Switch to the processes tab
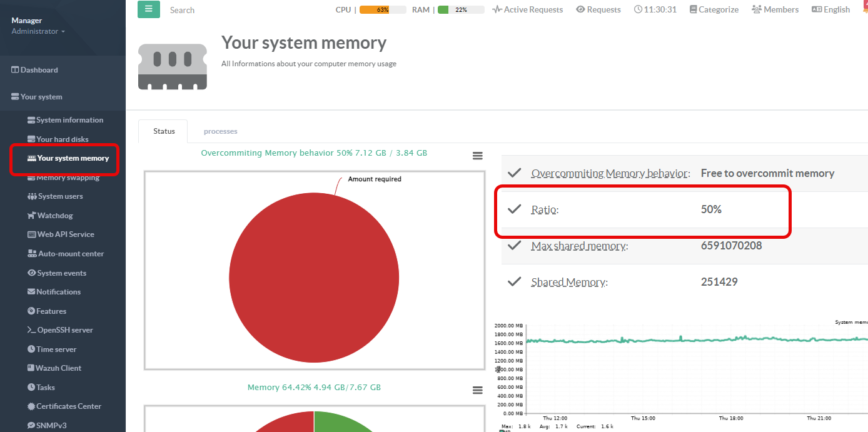The width and height of the screenshot is (868, 432). click(x=220, y=131)
